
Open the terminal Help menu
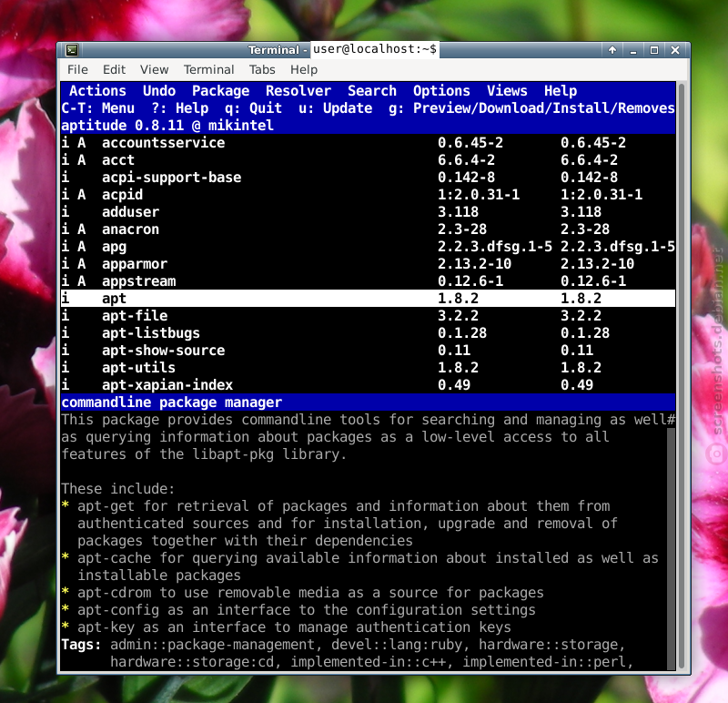[304, 70]
